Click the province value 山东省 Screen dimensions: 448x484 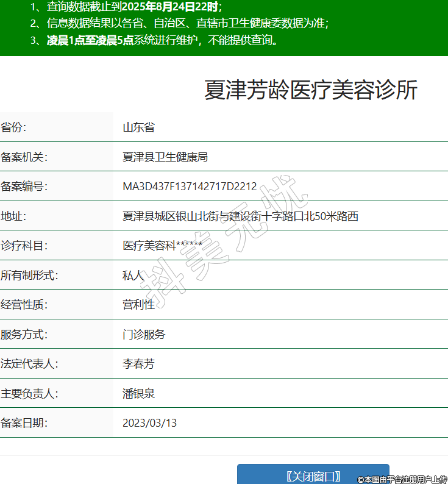pyautogui.click(x=138, y=127)
